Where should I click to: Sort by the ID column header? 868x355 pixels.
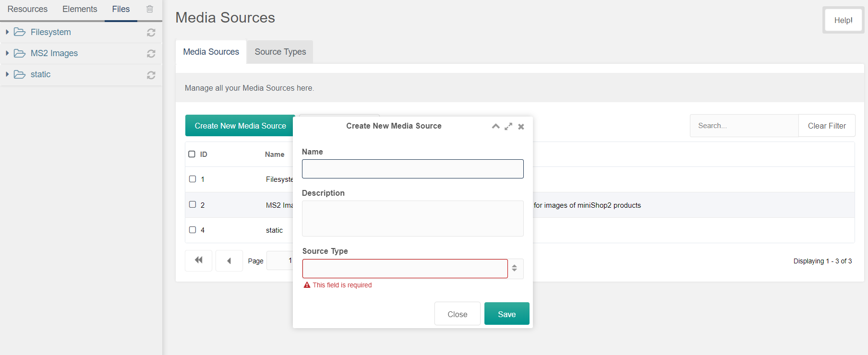[x=204, y=154]
